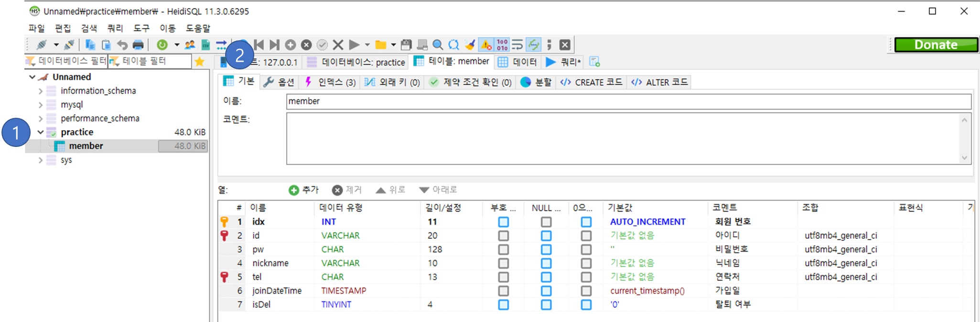
Task: Open dropdown arrow beside connect icon
Action: point(56,45)
